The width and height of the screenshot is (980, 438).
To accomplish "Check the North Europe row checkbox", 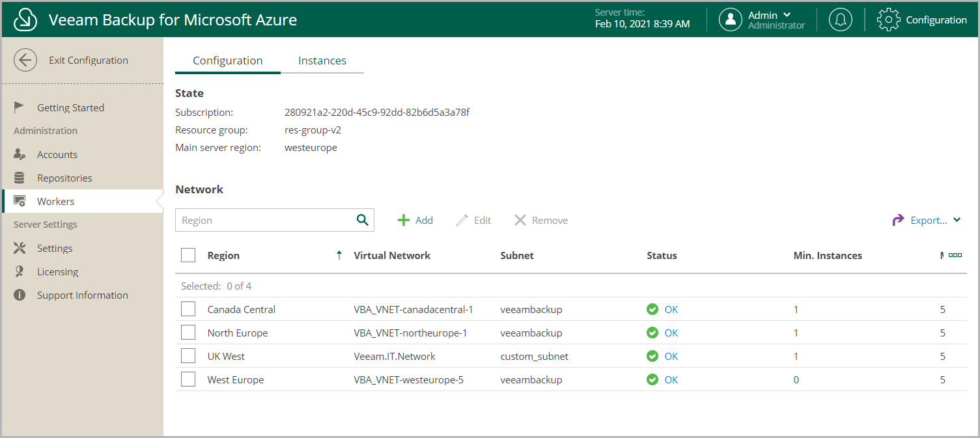I will coord(188,333).
